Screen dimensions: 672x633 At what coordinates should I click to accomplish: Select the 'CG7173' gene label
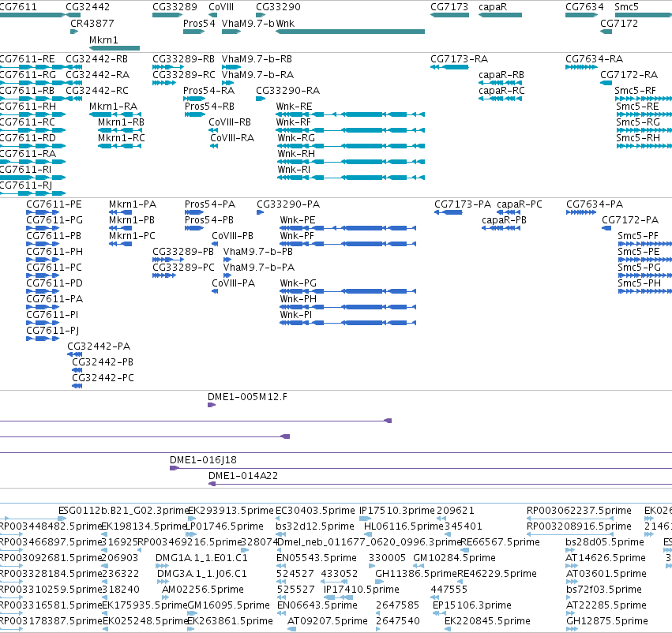tap(449, 7)
